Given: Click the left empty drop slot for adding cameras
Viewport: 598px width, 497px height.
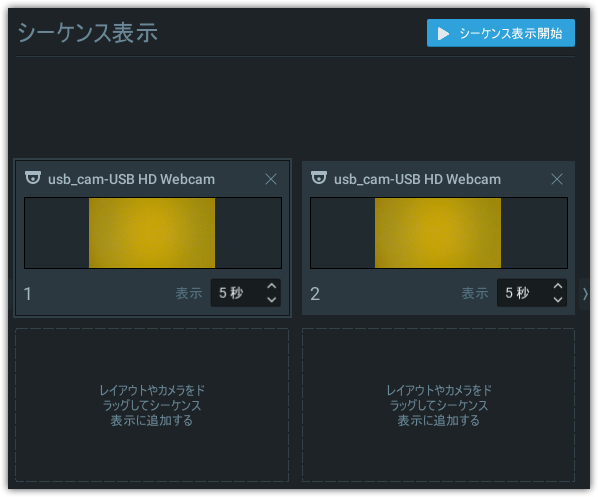Looking at the screenshot, I should (x=152, y=405).
